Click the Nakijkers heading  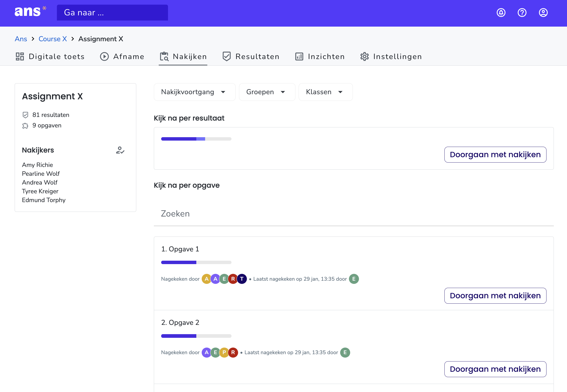click(x=38, y=150)
